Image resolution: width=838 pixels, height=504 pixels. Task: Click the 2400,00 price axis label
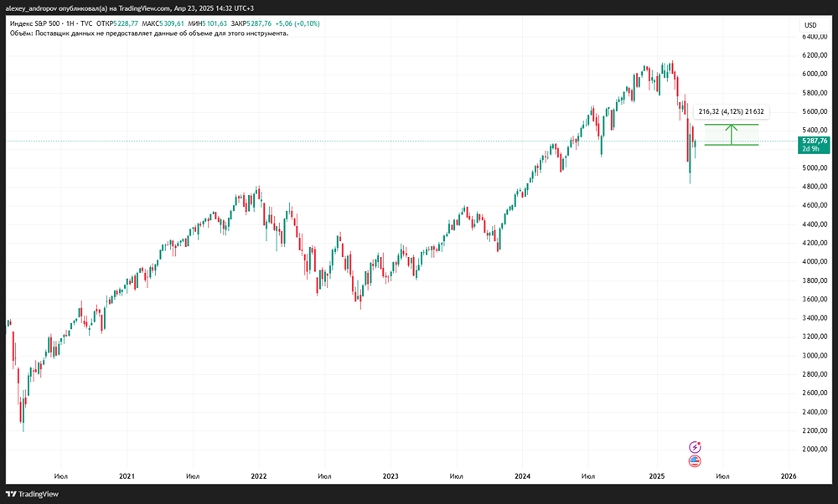[815, 412]
